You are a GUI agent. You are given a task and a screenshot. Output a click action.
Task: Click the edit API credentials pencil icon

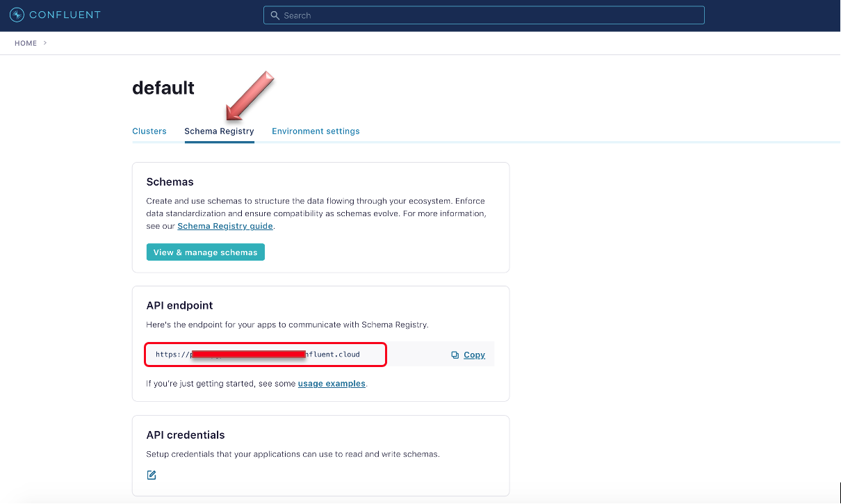tap(152, 475)
